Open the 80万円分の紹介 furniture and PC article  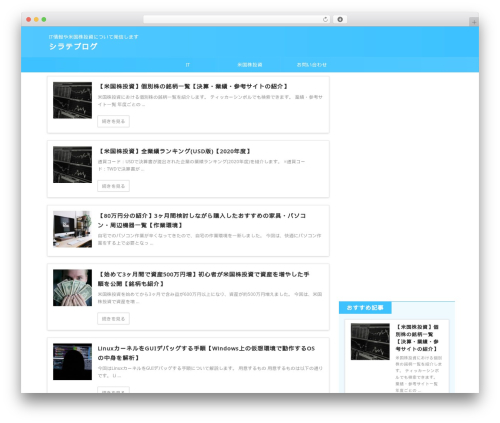(202, 220)
